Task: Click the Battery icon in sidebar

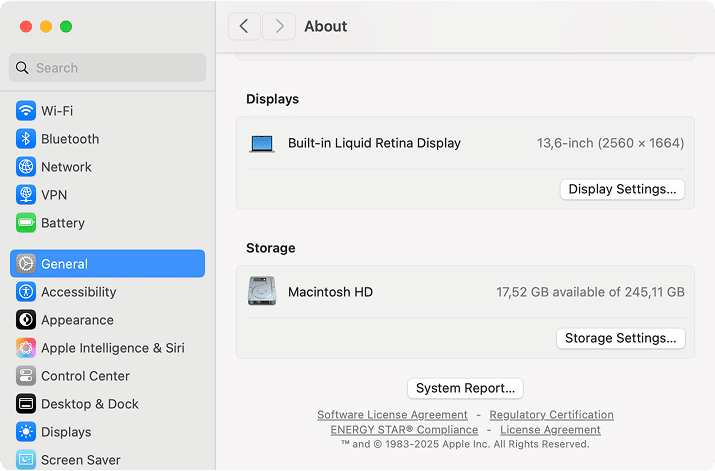Action: click(x=26, y=223)
